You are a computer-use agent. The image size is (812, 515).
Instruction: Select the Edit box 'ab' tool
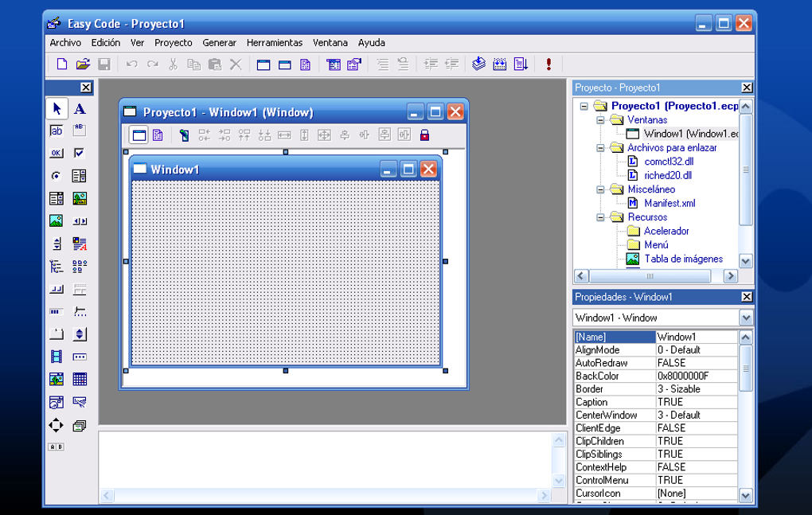pyautogui.click(x=57, y=131)
